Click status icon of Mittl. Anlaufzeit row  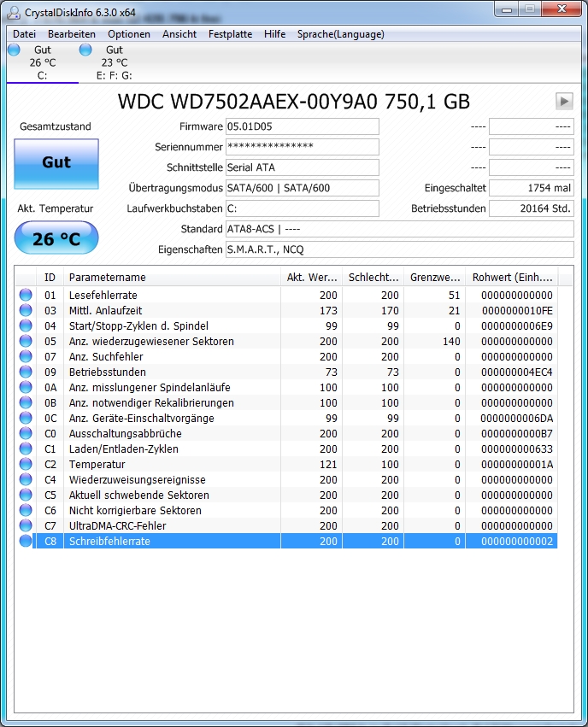pos(26,310)
